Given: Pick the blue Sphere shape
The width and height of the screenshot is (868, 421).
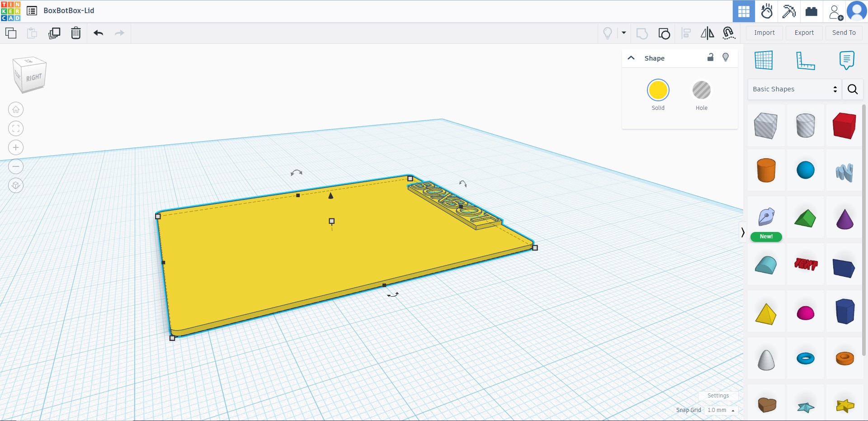Looking at the screenshot, I should [x=805, y=170].
